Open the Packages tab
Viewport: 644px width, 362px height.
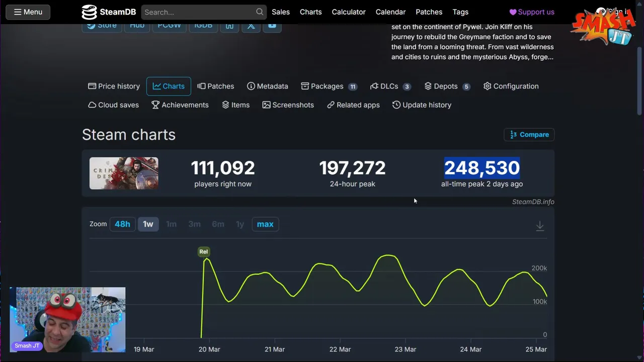coord(329,86)
